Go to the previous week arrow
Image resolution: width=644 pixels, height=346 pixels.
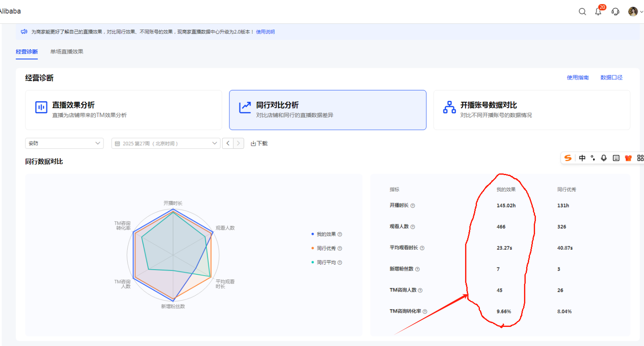[228, 143]
